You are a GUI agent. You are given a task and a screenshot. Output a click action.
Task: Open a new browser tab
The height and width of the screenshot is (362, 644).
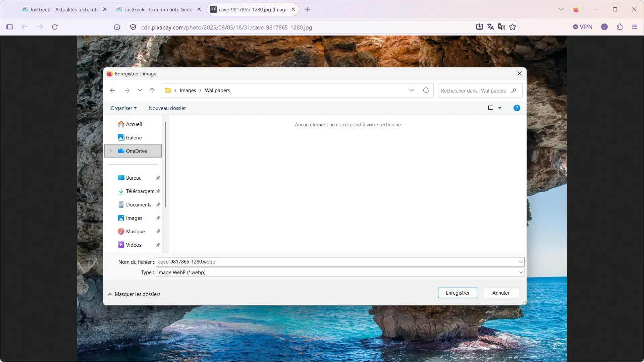(x=308, y=9)
